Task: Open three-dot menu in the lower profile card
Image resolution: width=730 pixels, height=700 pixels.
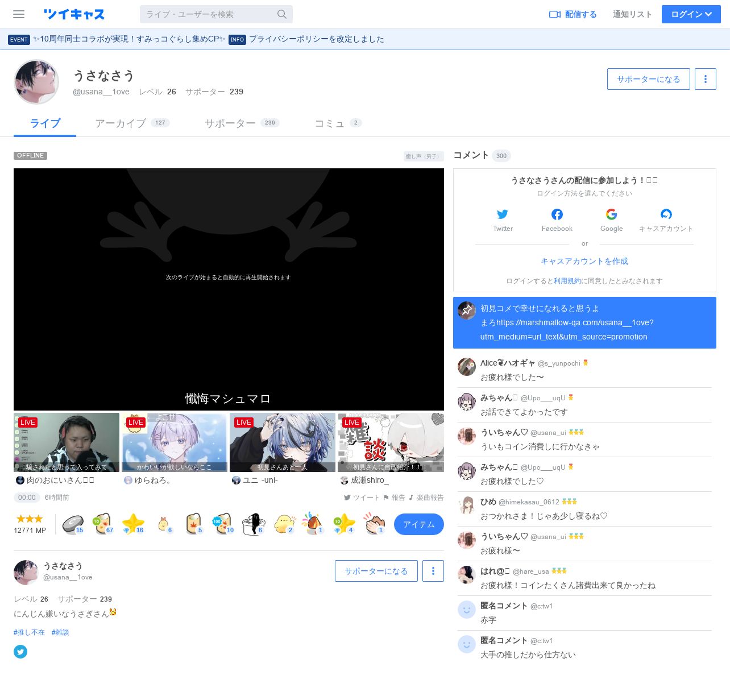Action: (x=433, y=571)
